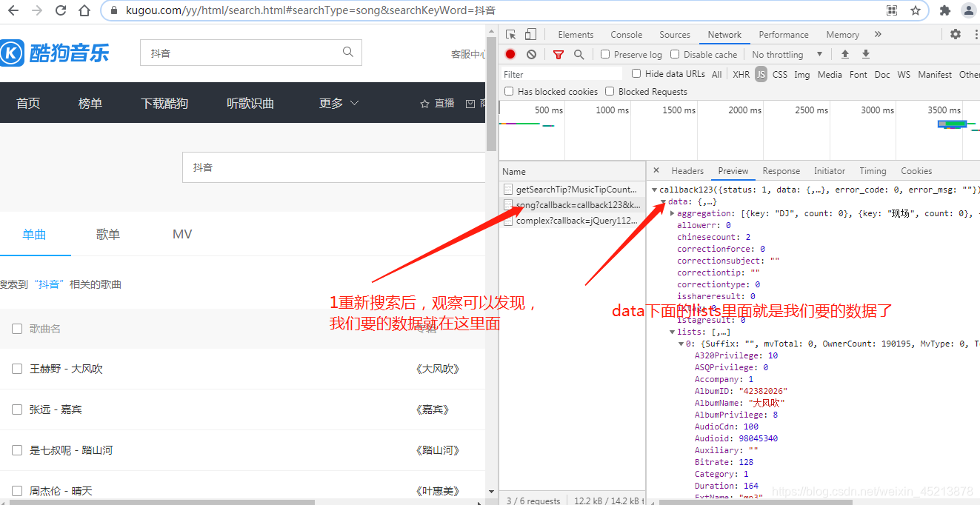This screenshot has width=980, height=505.
Task: Toggle the device toolbar icon
Action: click(x=530, y=34)
